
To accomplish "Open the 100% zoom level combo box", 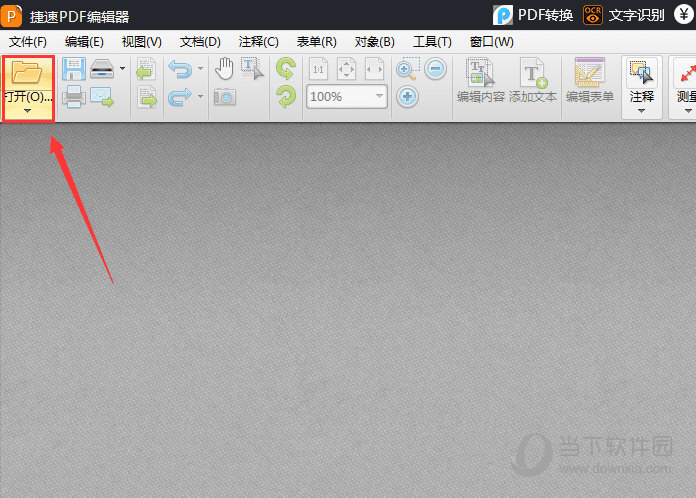I will click(x=347, y=96).
